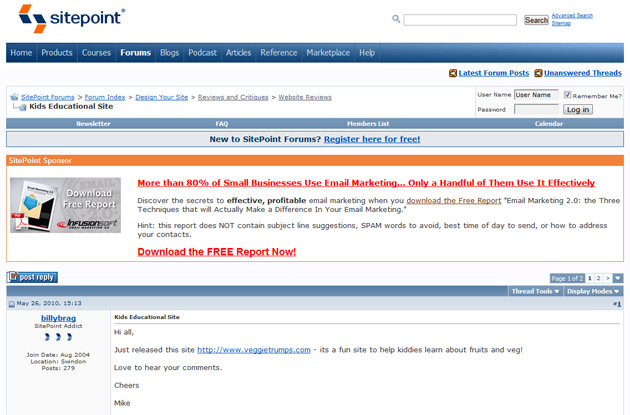
Task: Click the post reply button
Action: (x=32, y=277)
